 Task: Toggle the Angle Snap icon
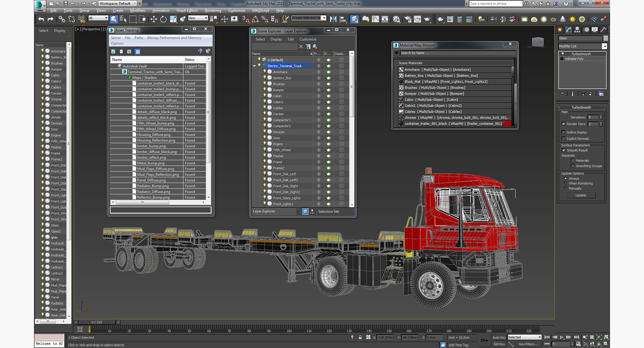255,19
